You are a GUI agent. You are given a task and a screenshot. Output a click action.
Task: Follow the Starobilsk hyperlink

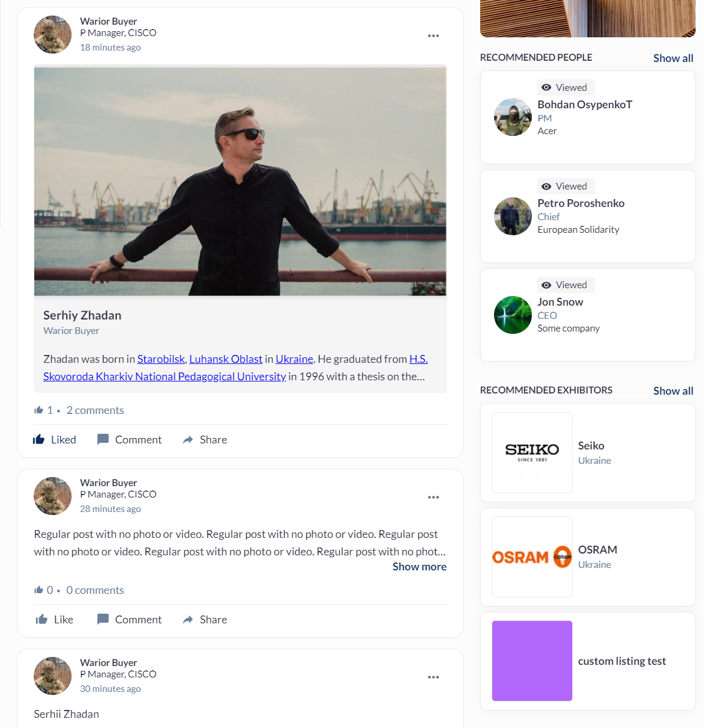[x=161, y=359]
